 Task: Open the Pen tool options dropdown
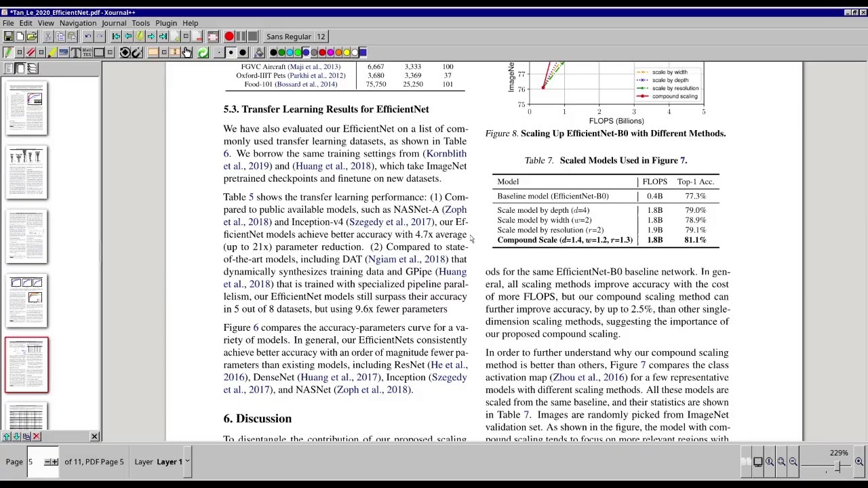[20, 52]
